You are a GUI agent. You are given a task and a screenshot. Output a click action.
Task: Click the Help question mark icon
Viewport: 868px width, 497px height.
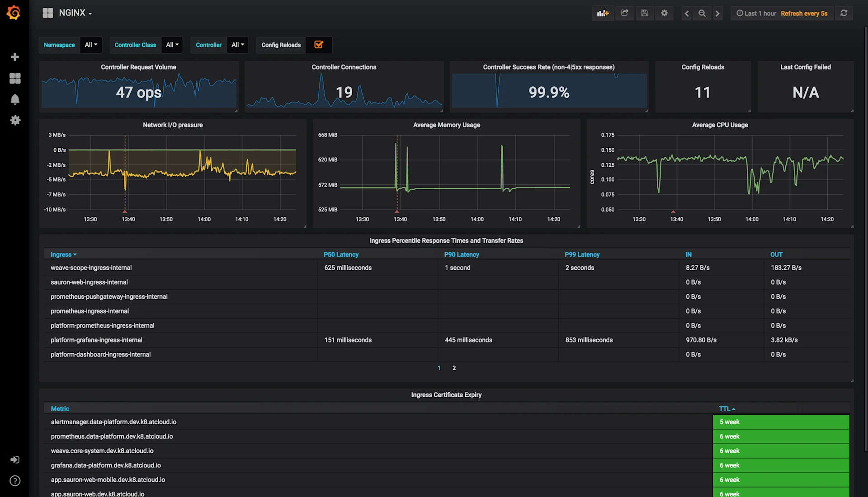click(x=15, y=481)
